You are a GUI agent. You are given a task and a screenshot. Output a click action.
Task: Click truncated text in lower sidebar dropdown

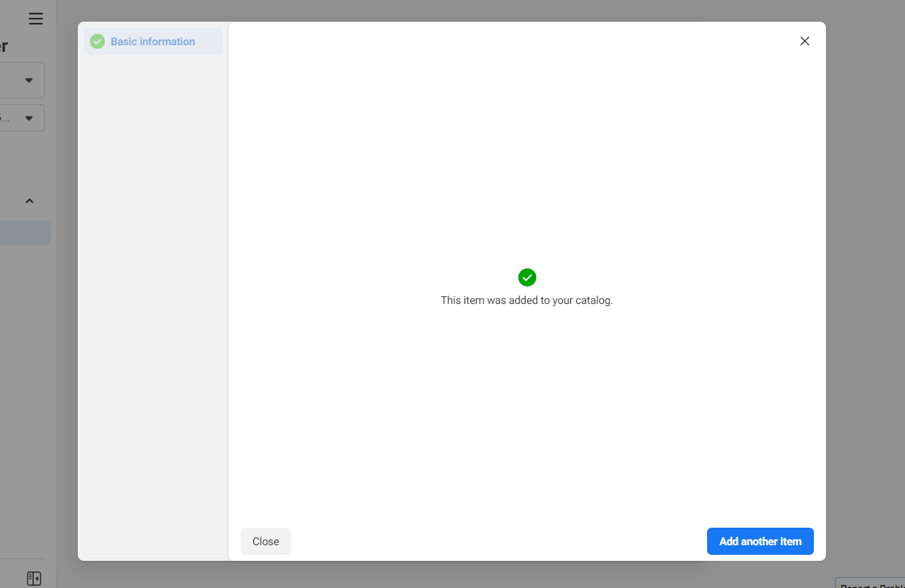[x=5, y=118]
